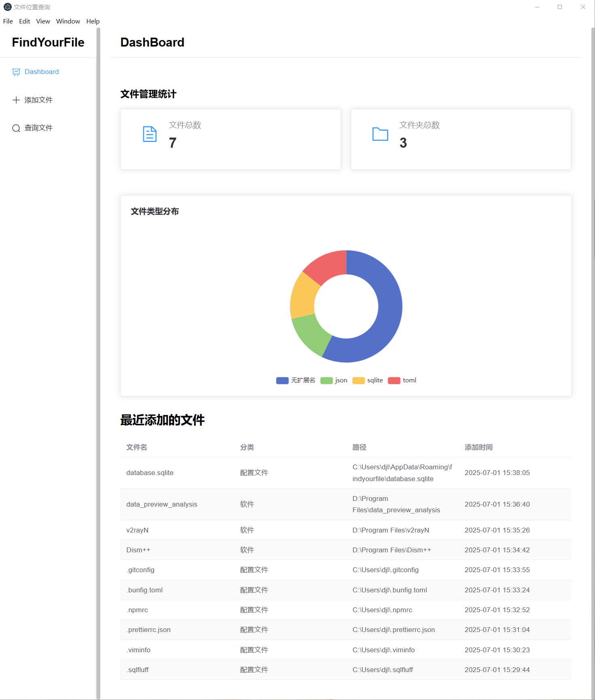This screenshot has height=700, width=595.
Task: Toggle the sqlite legend entry
Action: [x=368, y=380]
